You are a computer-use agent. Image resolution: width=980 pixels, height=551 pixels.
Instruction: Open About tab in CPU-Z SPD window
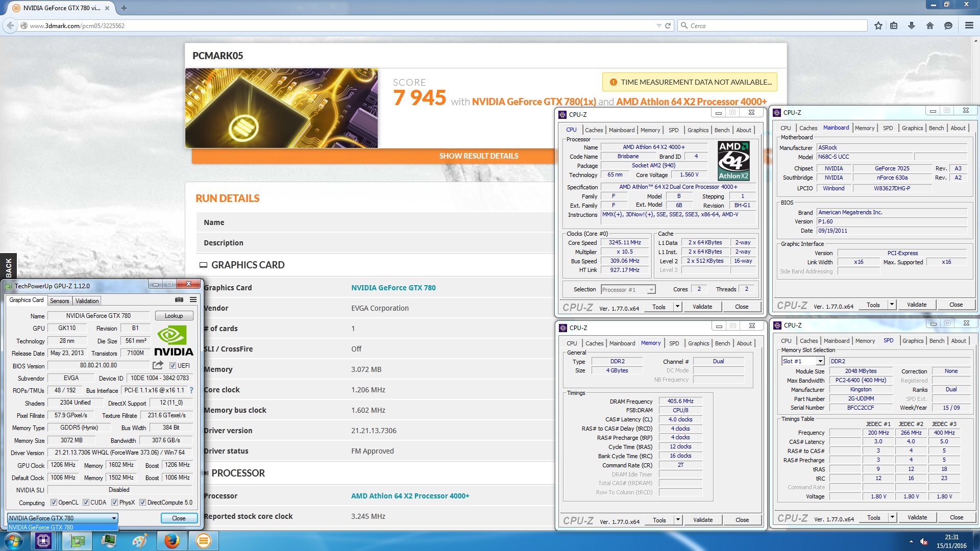click(958, 341)
